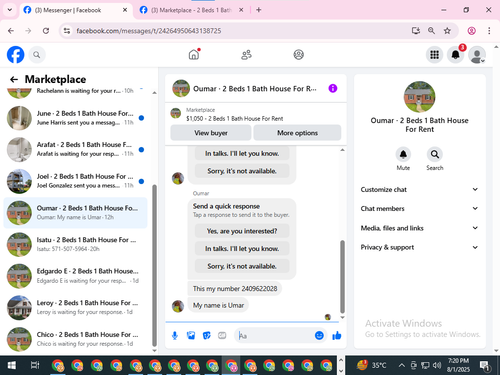The width and height of the screenshot is (500, 375).
Task: Mute this conversation with the bell icon
Action: (x=403, y=154)
